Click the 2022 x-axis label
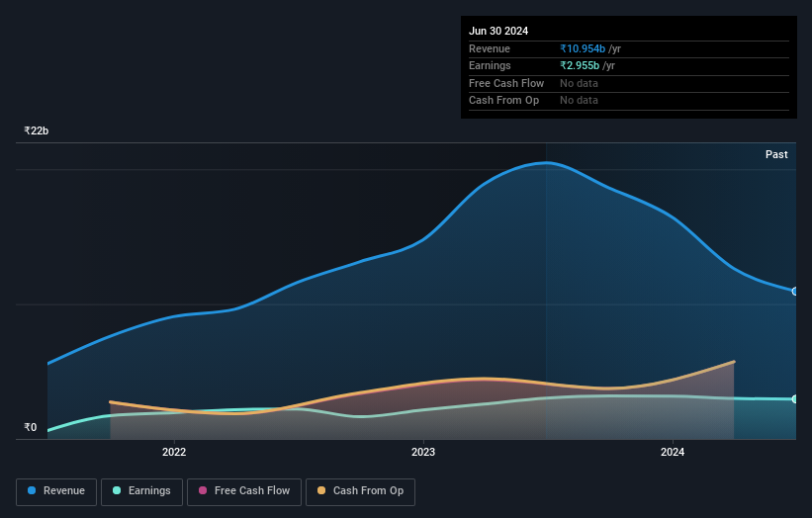The width and height of the screenshot is (812, 518). click(174, 452)
